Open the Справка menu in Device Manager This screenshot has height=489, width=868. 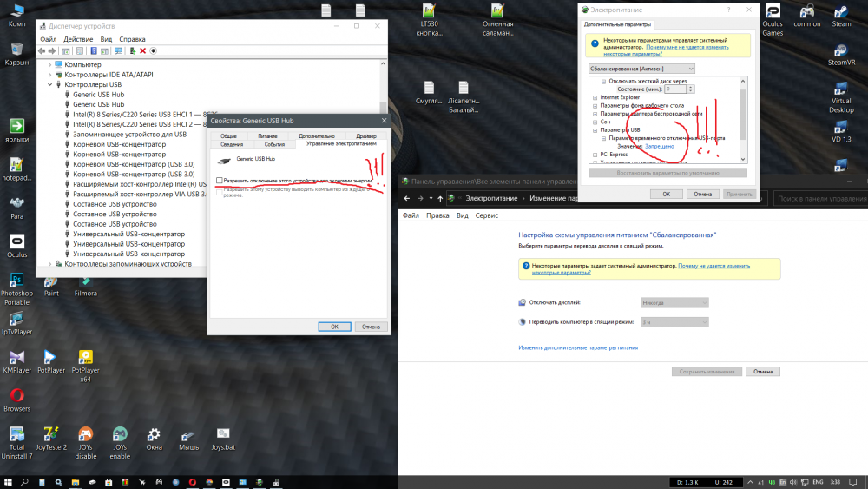(132, 39)
